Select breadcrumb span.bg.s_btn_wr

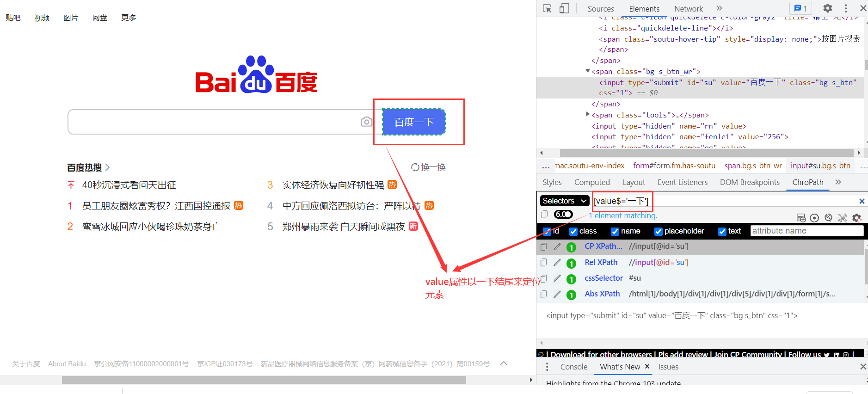click(753, 166)
